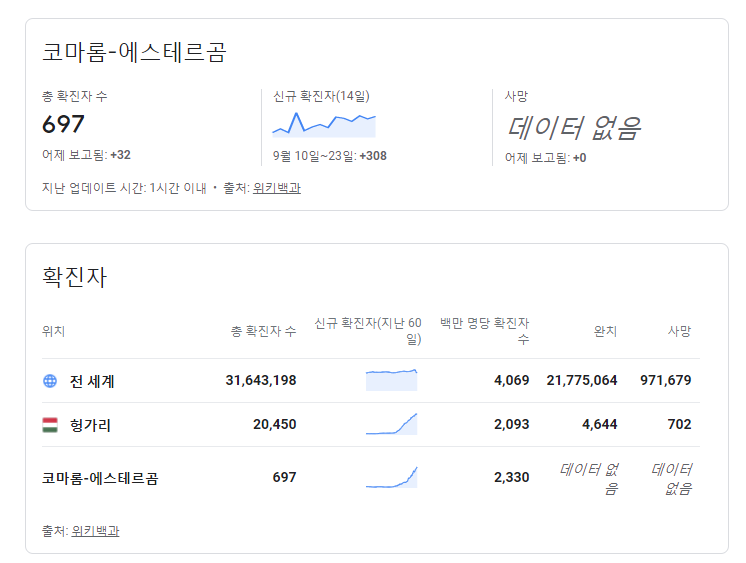Click the worldwide recovered value 21,775,064
Image resolution: width=746 pixels, height=563 pixels.
click(582, 380)
